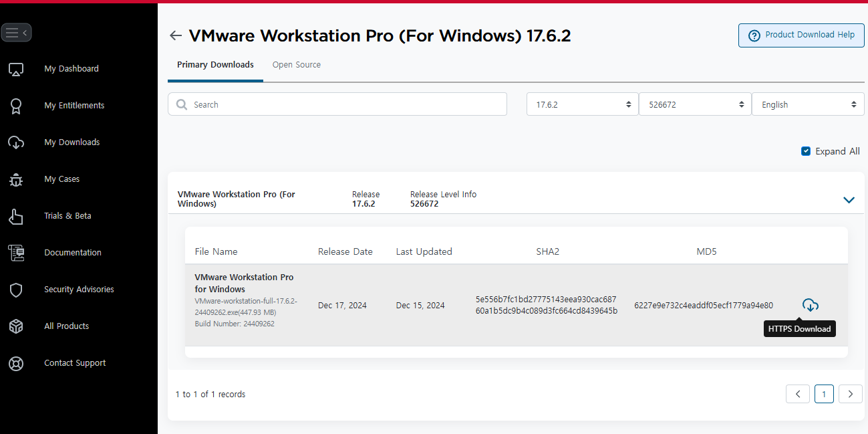Open Contact Support from the sidebar

(x=75, y=363)
